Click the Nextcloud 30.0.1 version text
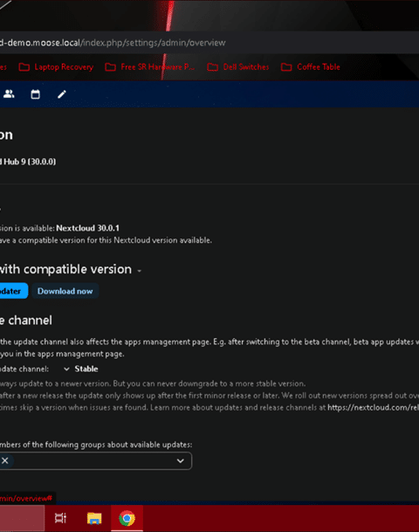The width and height of the screenshot is (419, 532). [x=88, y=228]
